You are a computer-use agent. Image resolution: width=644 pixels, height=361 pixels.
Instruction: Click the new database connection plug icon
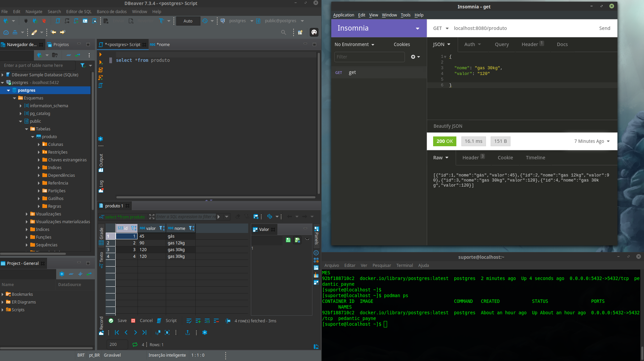point(5,21)
